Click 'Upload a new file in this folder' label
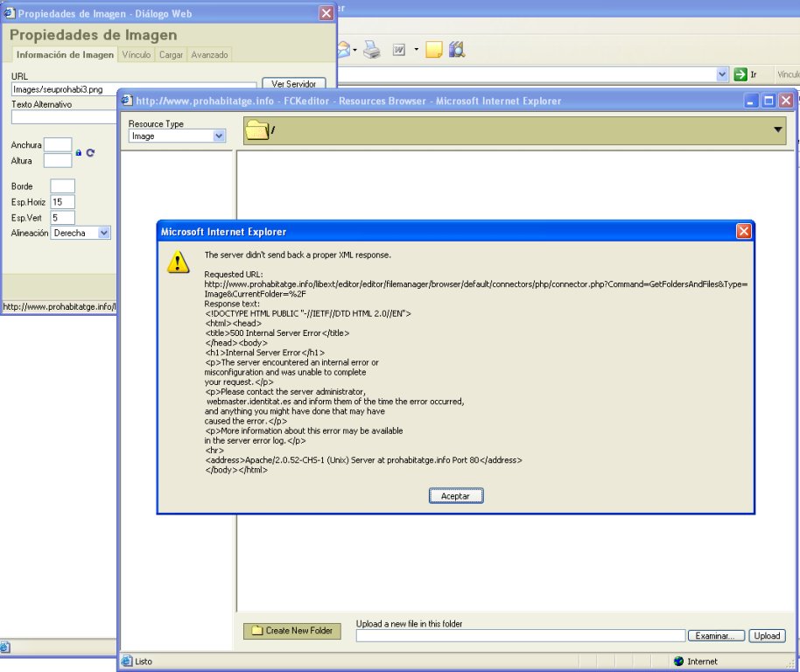 pos(409,624)
